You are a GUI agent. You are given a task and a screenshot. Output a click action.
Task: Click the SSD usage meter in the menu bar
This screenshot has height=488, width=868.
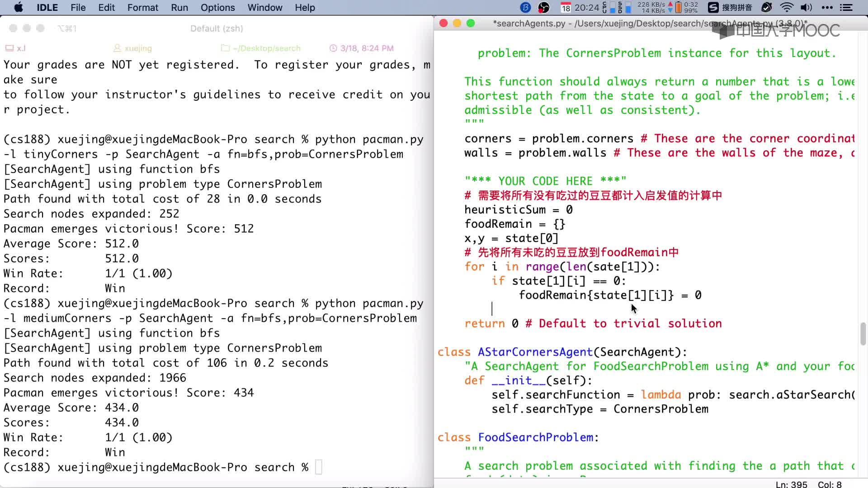tap(624, 7)
